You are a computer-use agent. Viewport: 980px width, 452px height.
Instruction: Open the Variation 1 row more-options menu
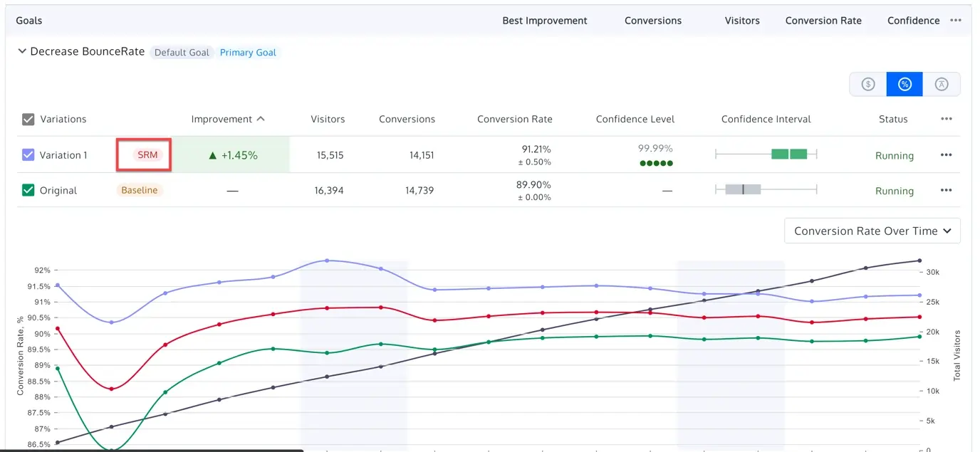(946, 155)
